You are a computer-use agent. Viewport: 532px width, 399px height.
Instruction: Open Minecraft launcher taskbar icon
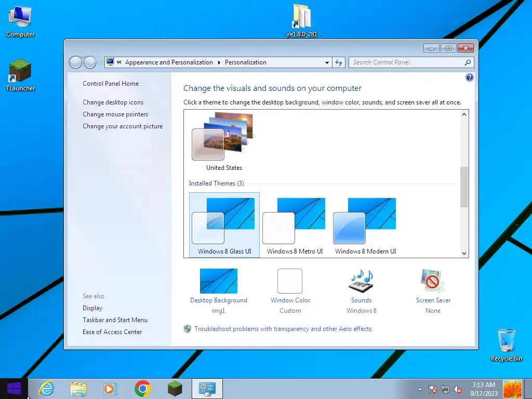pos(175,389)
